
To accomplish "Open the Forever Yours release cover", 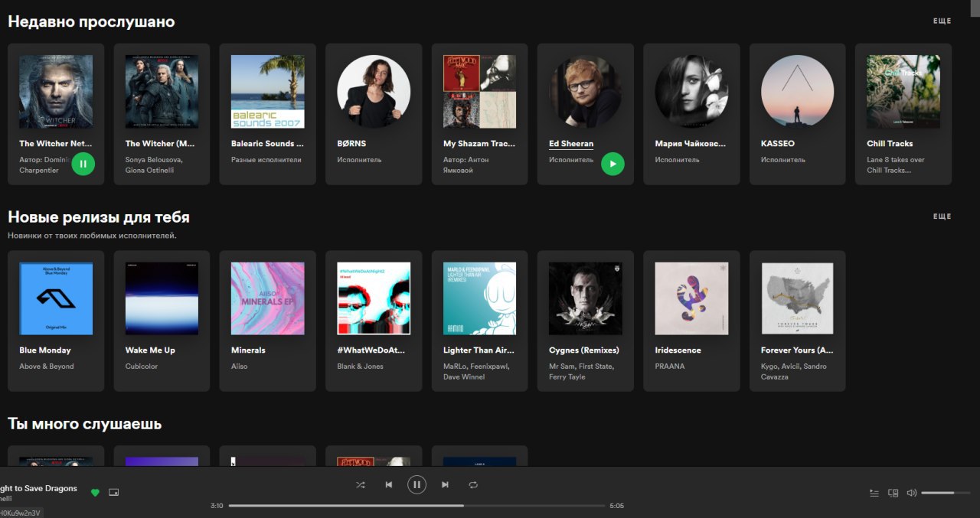I will (x=797, y=298).
